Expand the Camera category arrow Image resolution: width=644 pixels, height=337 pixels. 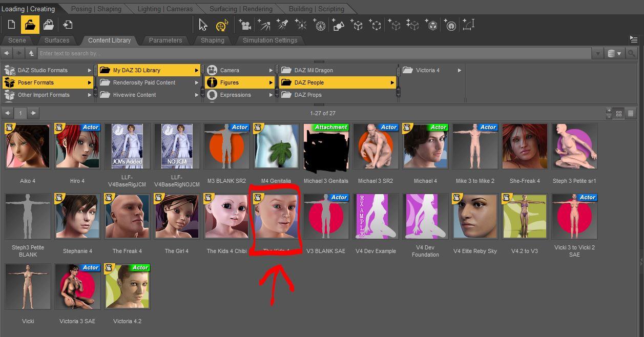point(271,70)
